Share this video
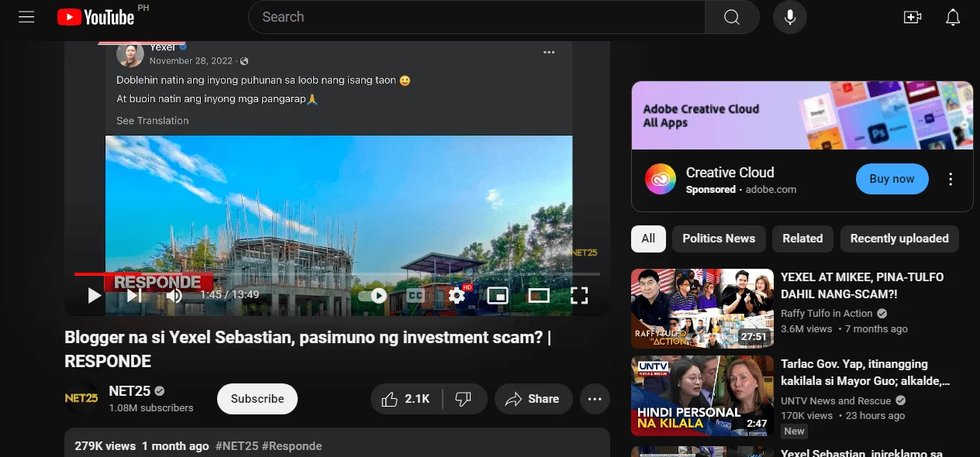 point(533,399)
